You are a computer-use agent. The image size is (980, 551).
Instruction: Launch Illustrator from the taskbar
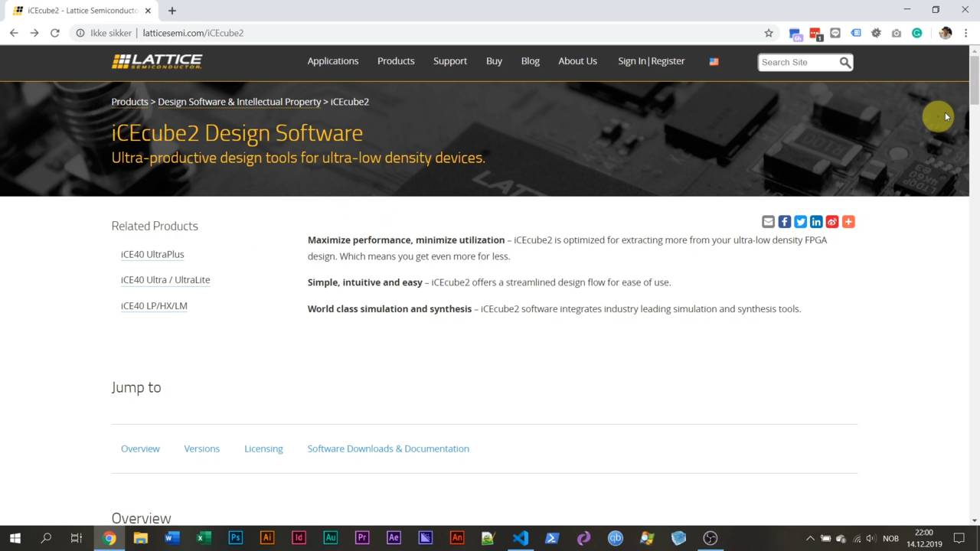click(x=267, y=538)
